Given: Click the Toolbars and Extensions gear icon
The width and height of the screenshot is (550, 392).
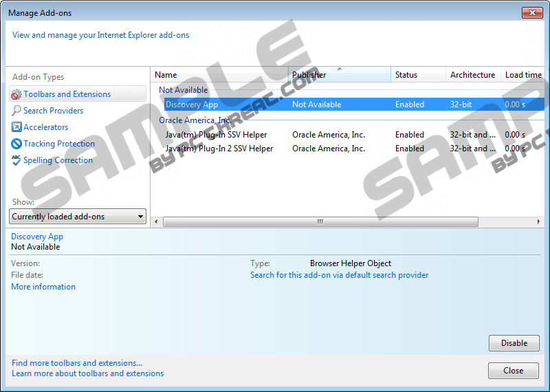Looking at the screenshot, I should pos(16,94).
